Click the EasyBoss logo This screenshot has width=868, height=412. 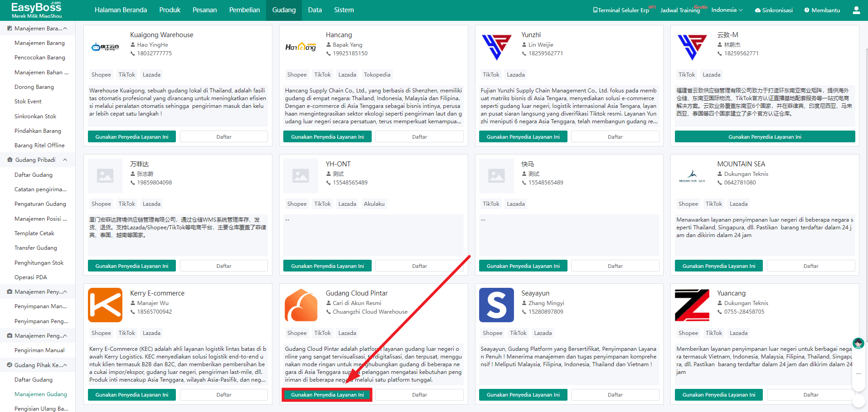[36, 10]
